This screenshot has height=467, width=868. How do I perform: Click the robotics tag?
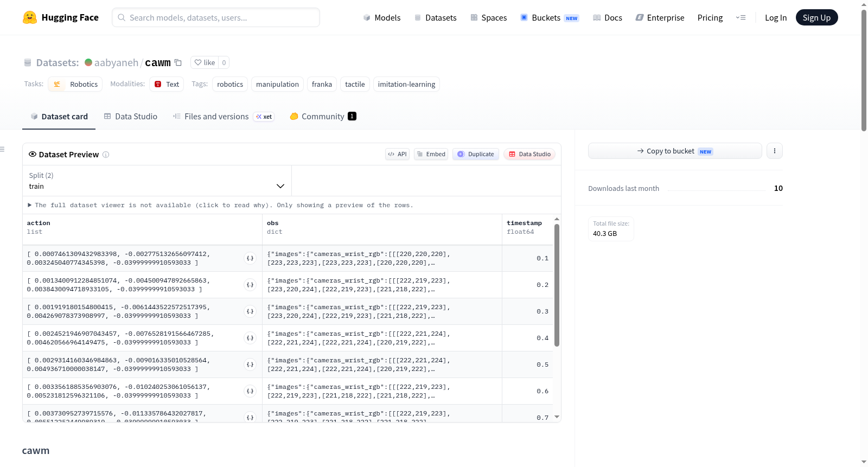point(230,84)
